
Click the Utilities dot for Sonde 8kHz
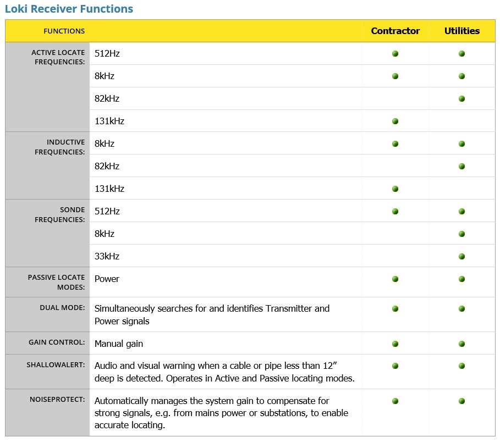[461, 234]
